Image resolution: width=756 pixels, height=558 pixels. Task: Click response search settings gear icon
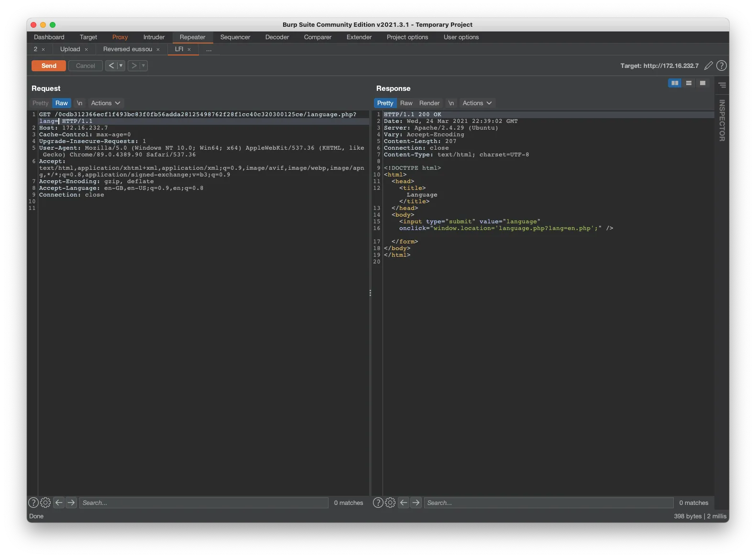(x=390, y=503)
